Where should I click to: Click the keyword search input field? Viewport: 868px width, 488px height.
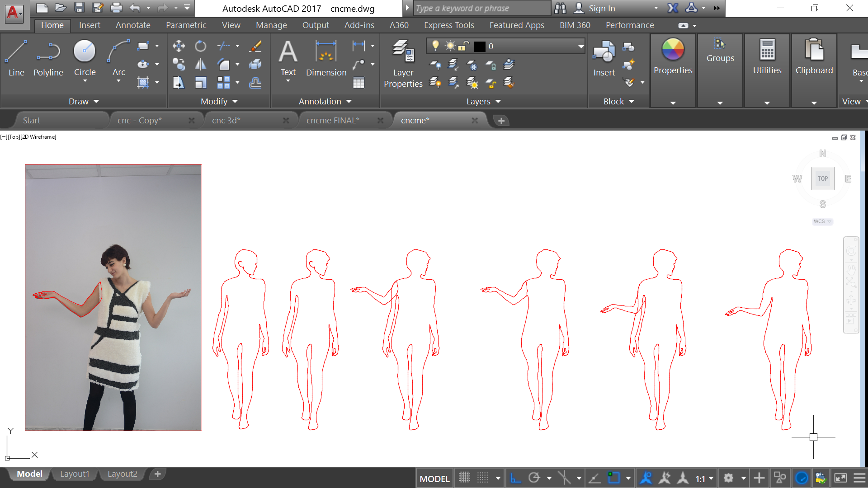point(481,8)
